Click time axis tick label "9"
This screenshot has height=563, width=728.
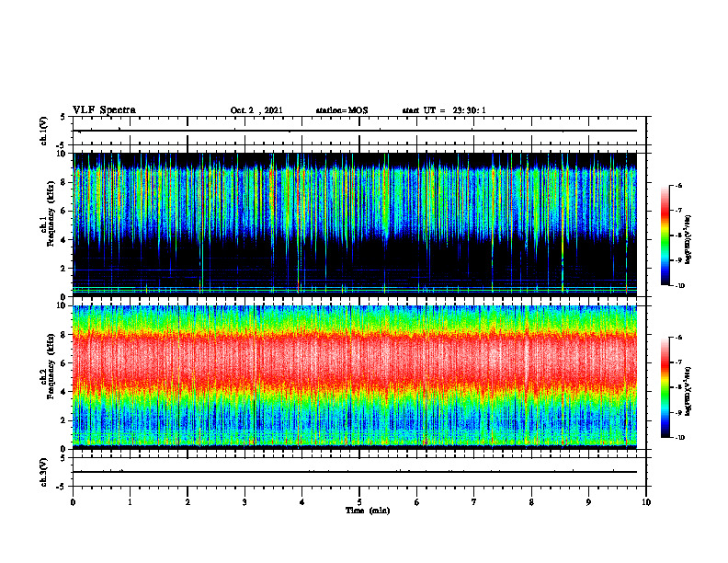588,502
